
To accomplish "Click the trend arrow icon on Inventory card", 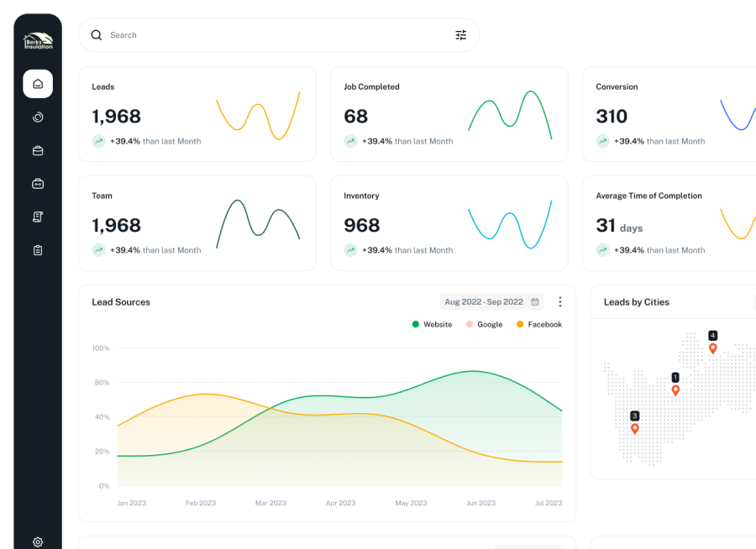I will [x=350, y=250].
